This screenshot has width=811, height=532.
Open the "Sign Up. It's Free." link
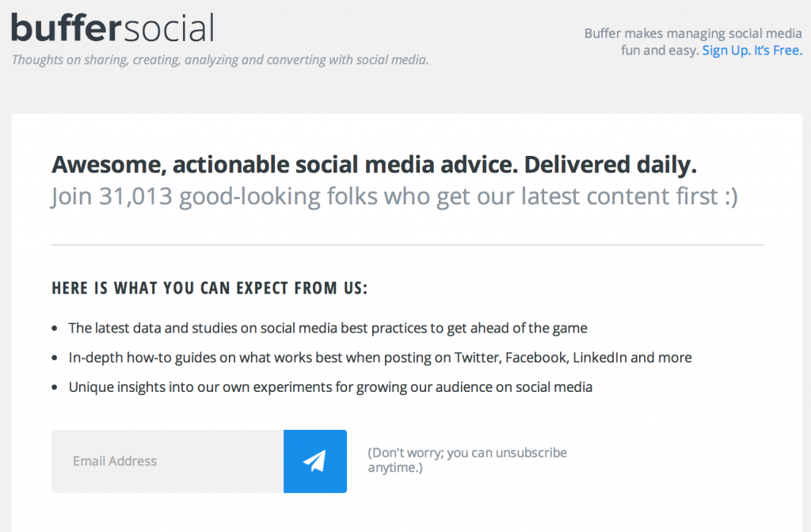752,51
